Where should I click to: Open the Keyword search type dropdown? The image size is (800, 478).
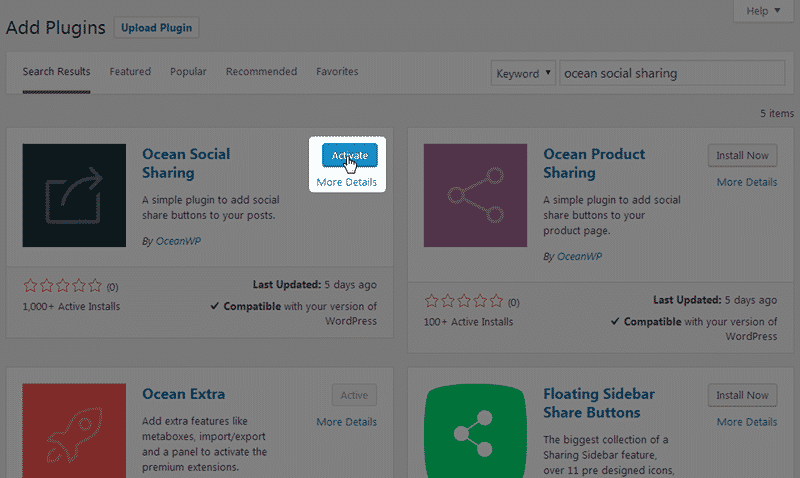click(523, 73)
